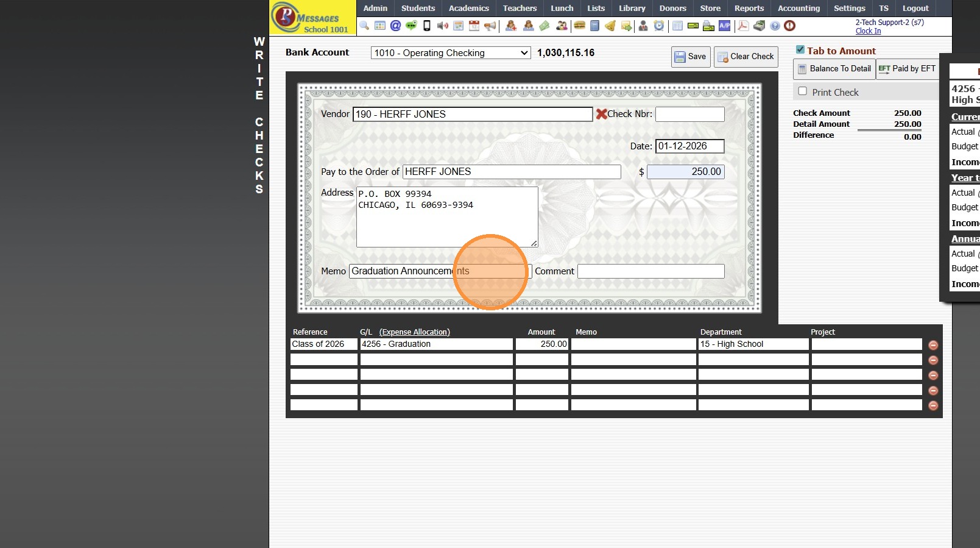Image resolution: width=980 pixels, height=548 pixels.
Task: Open the Academics menu
Action: [469, 9]
